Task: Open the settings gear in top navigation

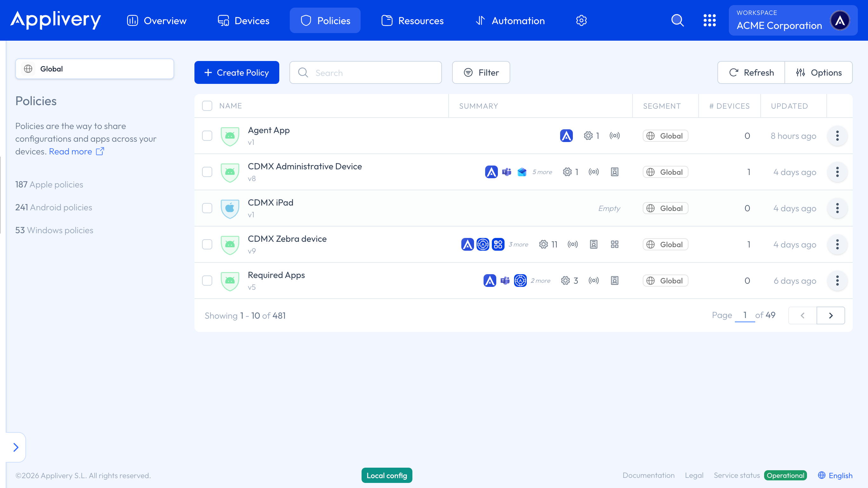Action: [581, 21]
